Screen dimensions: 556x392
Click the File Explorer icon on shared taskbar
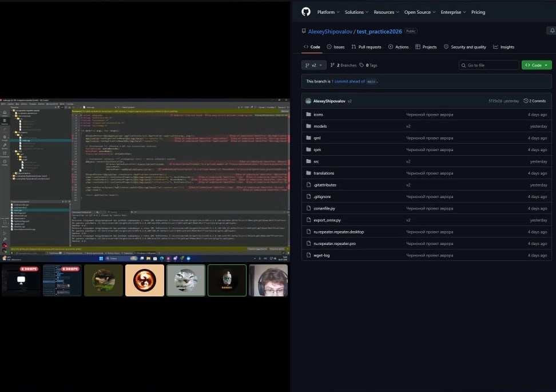click(x=149, y=259)
